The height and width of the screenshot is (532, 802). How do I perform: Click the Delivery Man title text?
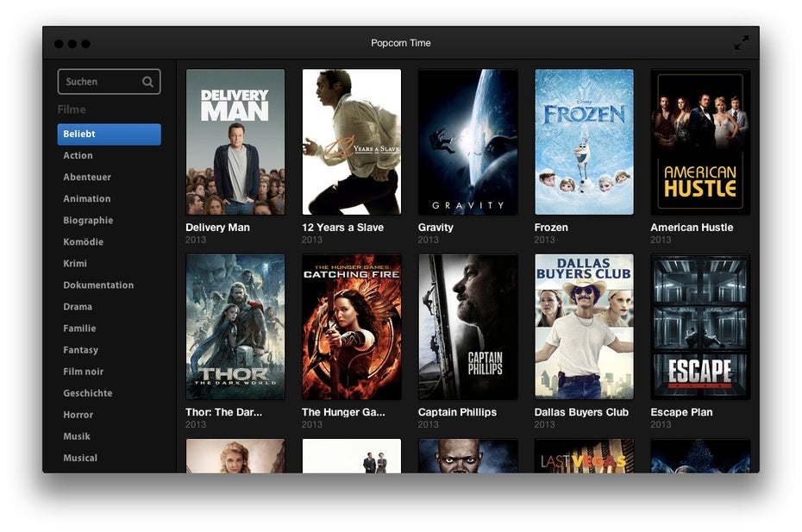[x=218, y=228]
